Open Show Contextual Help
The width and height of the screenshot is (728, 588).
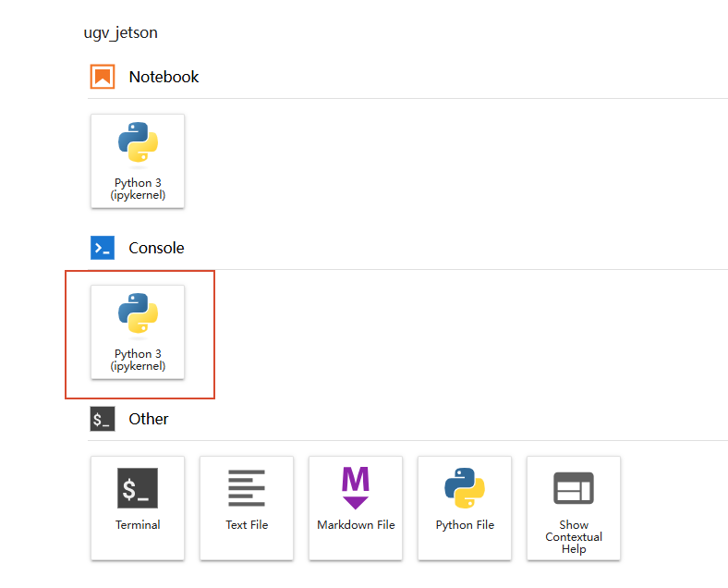point(574,508)
